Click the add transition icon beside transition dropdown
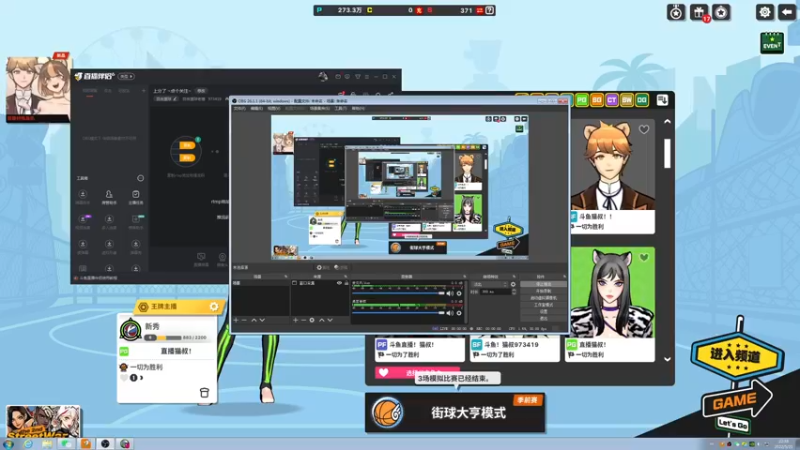 click(513, 284)
